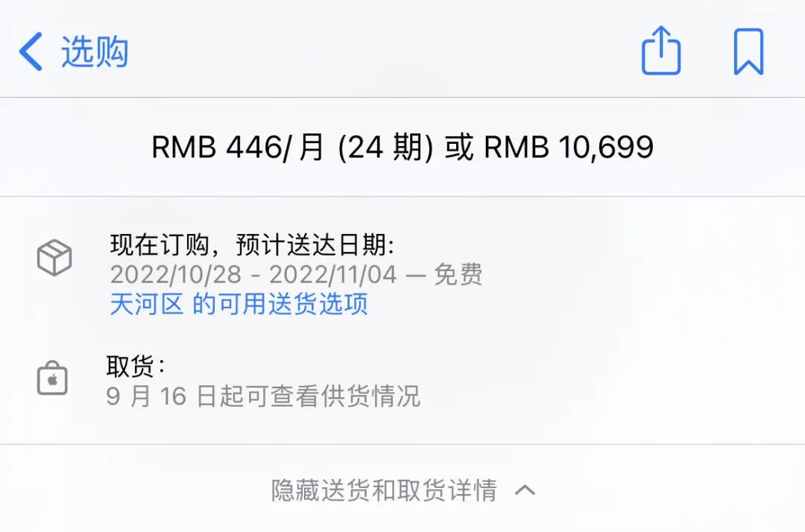Click the 天河区 district name

point(147,304)
